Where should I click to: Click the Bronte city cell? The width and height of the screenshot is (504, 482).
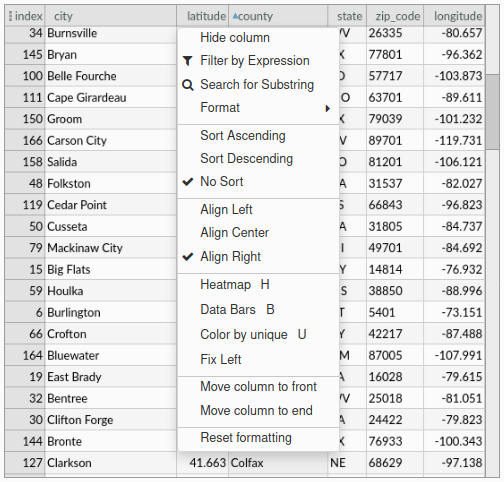[x=111, y=441]
